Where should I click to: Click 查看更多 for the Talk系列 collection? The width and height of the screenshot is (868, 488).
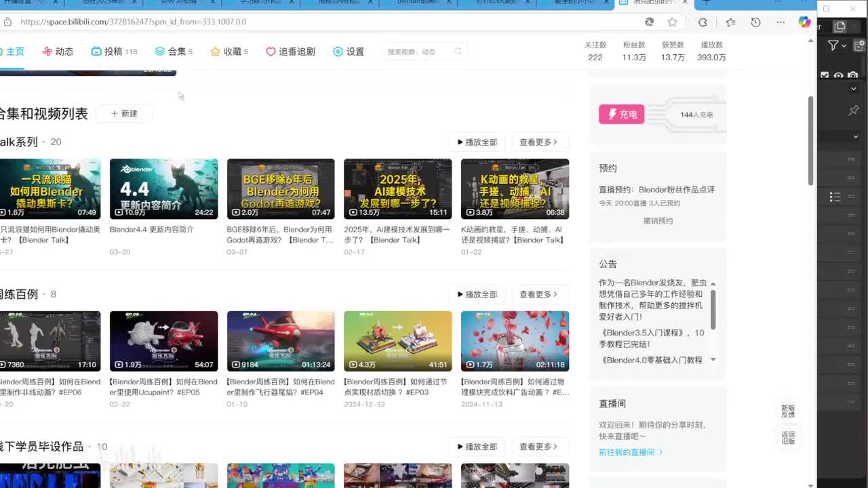tap(538, 142)
